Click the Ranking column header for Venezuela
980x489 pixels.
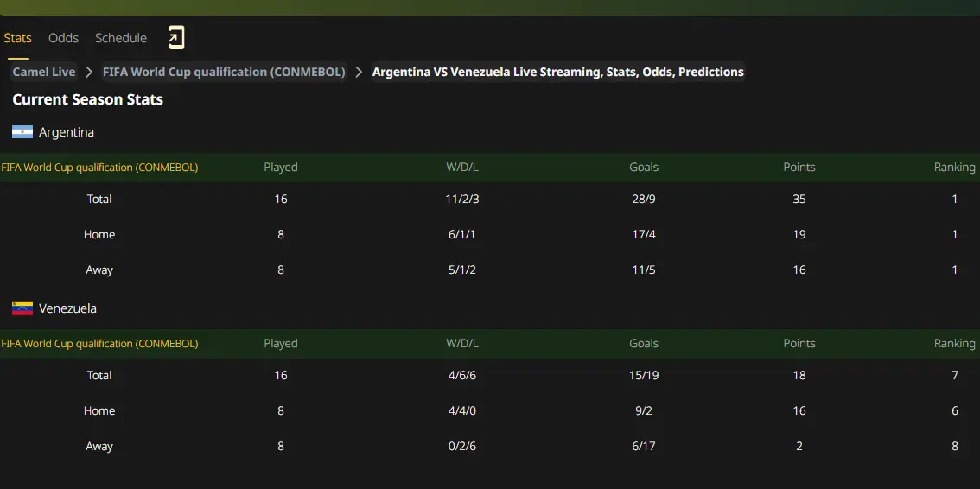[x=954, y=344]
